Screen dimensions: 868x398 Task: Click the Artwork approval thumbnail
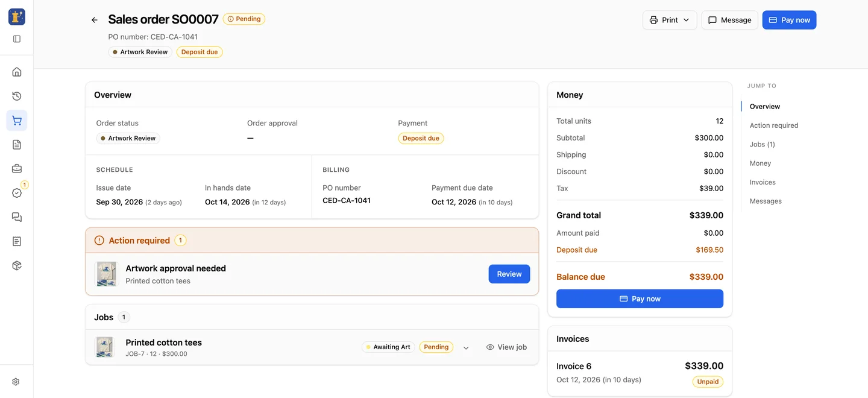point(107,274)
